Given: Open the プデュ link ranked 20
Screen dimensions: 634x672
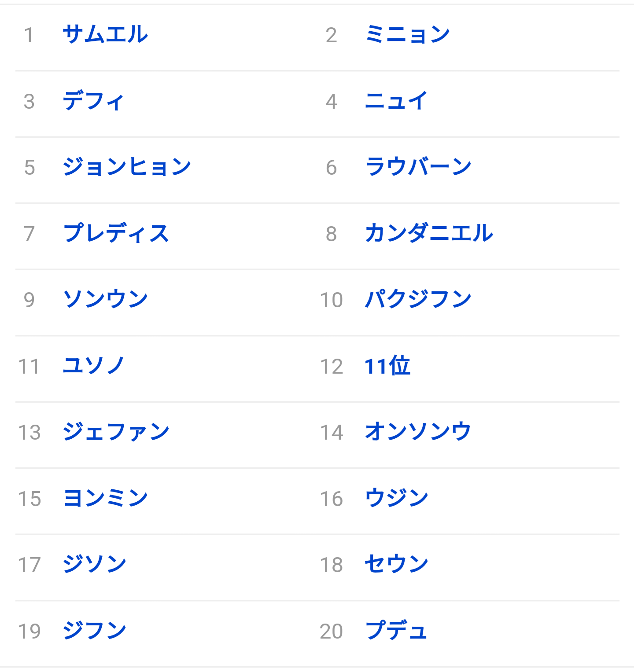Looking at the screenshot, I should (x=396, y=631).
